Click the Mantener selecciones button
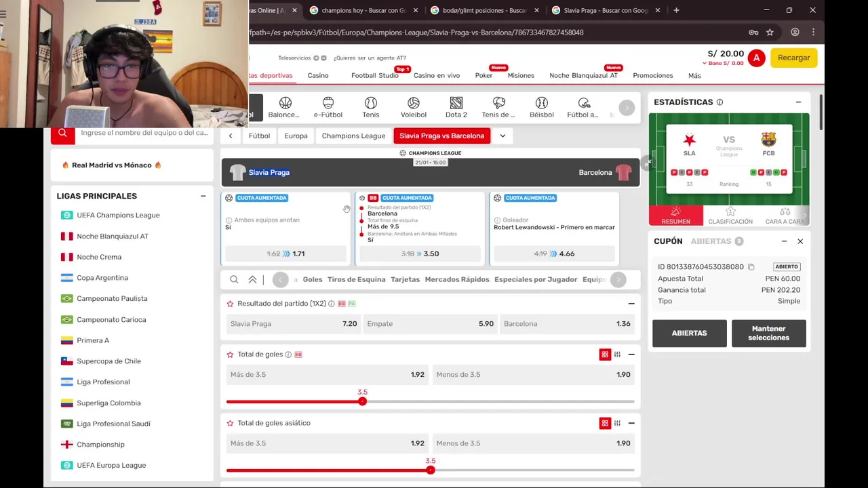Screen dimensions: 868x488 pyautogui.click(x=769, y=333)
